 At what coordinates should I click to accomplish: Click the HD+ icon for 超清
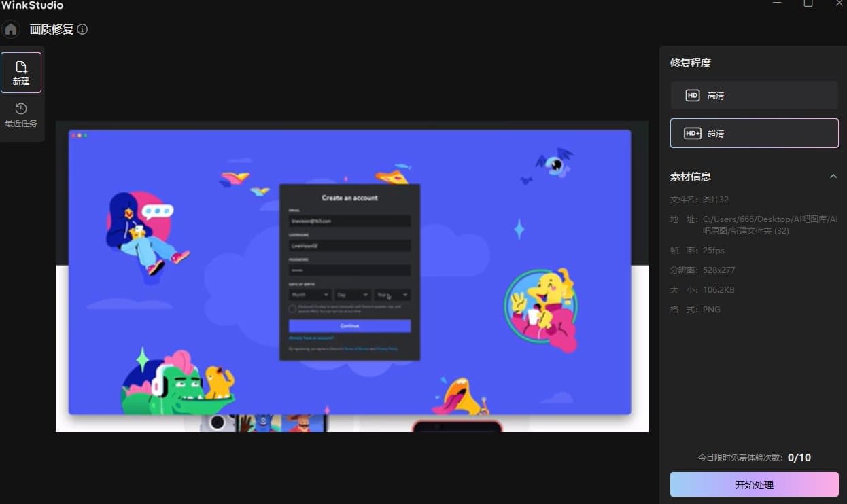[x=692, y=134]
